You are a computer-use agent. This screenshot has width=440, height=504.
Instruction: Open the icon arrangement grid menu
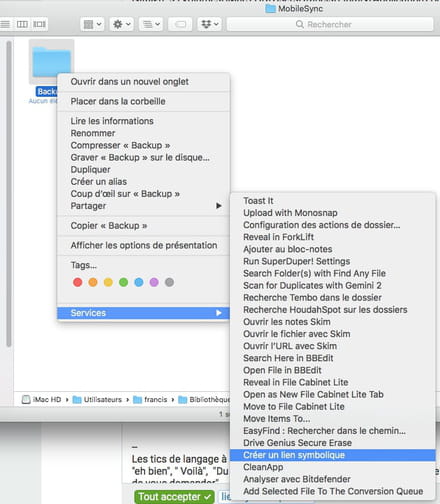click(92, 24)
